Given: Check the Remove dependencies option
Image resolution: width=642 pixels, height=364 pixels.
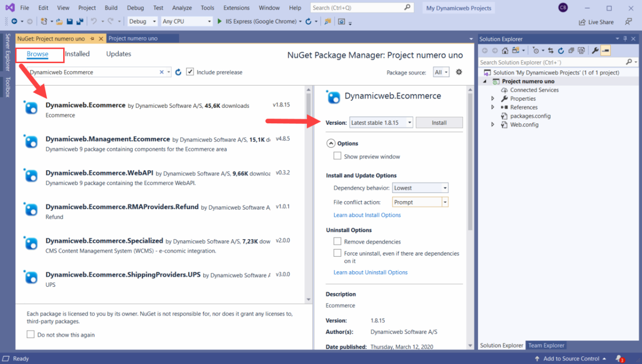Looking at the screenshot, I should [338, 242].
